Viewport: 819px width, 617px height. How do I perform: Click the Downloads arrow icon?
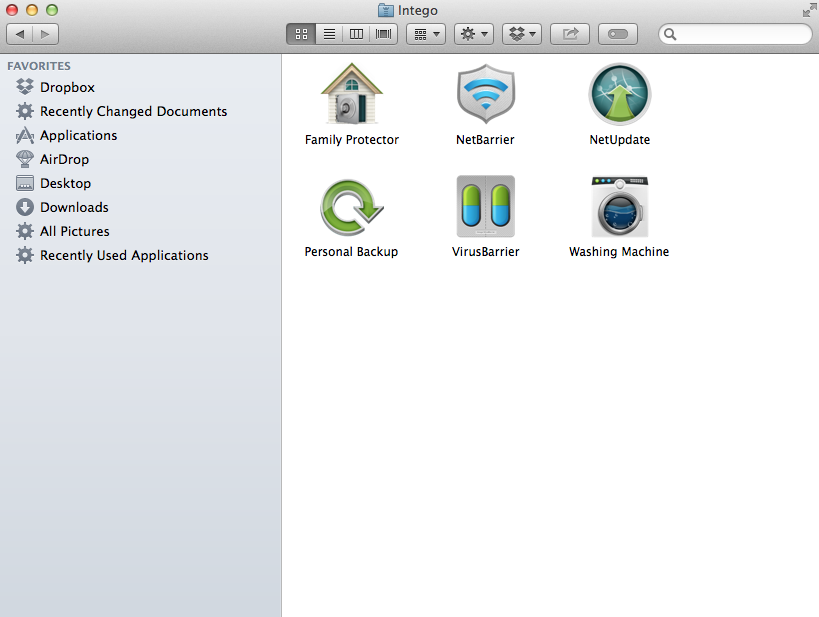(25, 207)
